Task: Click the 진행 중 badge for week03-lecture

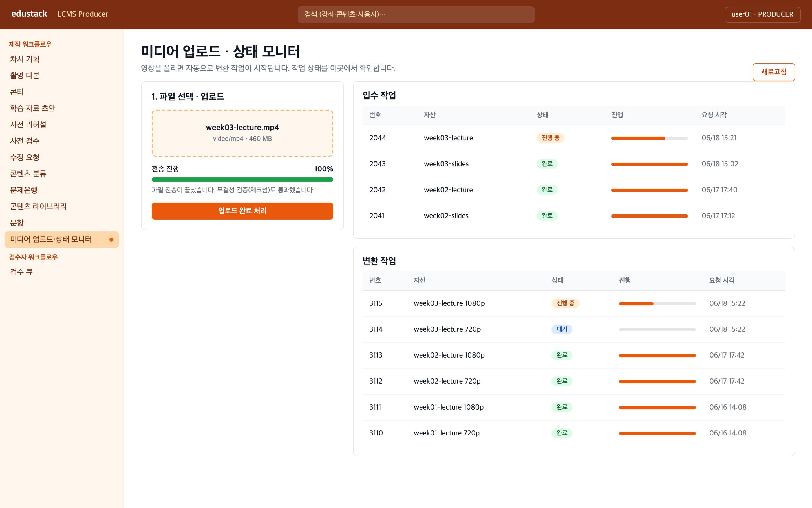Action: tap(550, 138)
